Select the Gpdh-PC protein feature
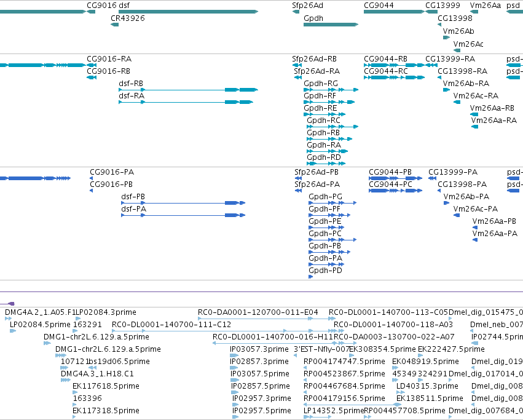This screenshot has height=420, width=523. [x=332, y=240]
